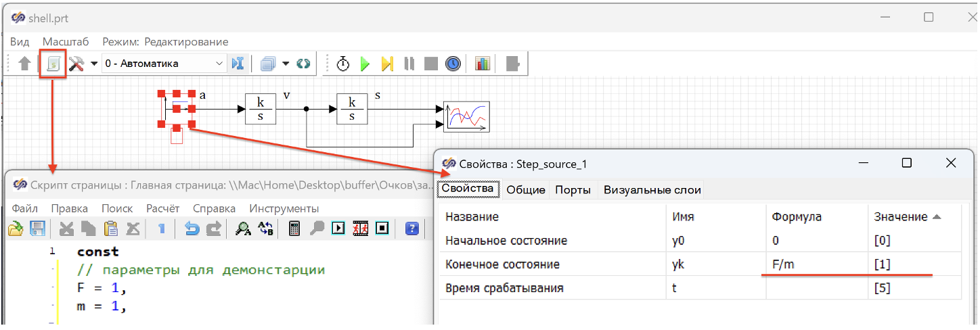Click the film strip with red figures icon
This screenshot has height=330, width=980.
[360, 229]
